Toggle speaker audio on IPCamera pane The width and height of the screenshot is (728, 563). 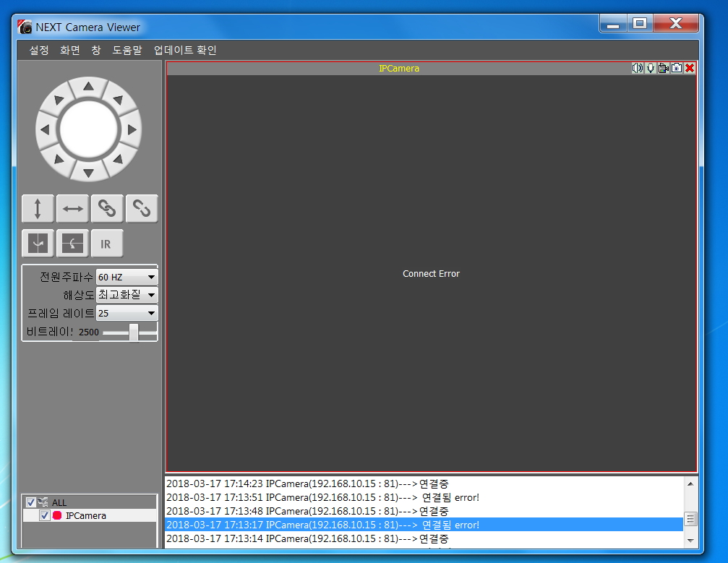[x=638, y=68]
